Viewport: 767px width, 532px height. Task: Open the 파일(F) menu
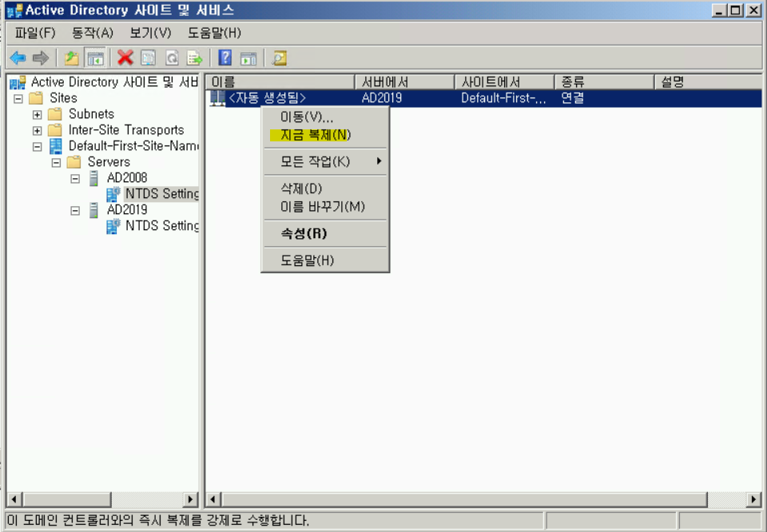point(34,33)
